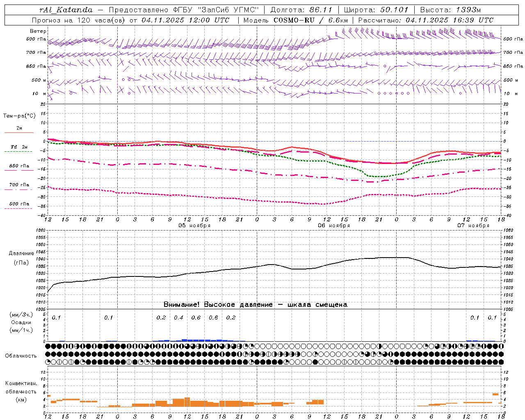Click the 'Ветер' wind section label

[x=38, y=31]
